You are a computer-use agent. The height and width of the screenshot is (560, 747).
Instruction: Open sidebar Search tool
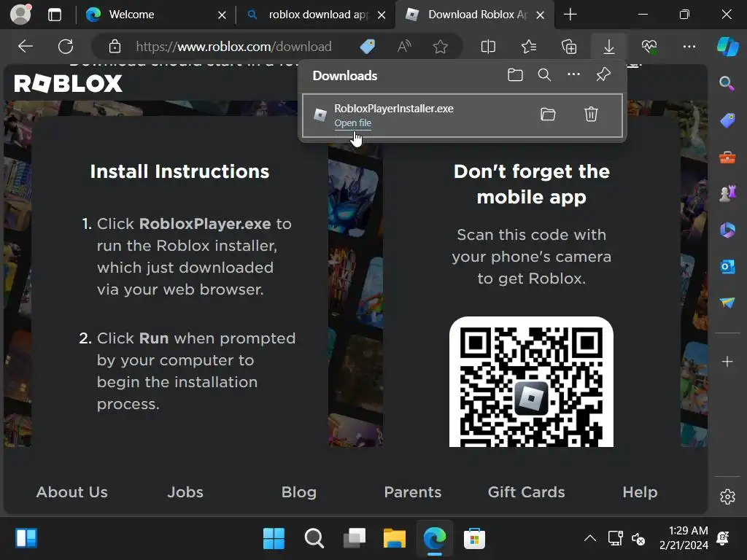pyautogui.click(x=727, y=83)
